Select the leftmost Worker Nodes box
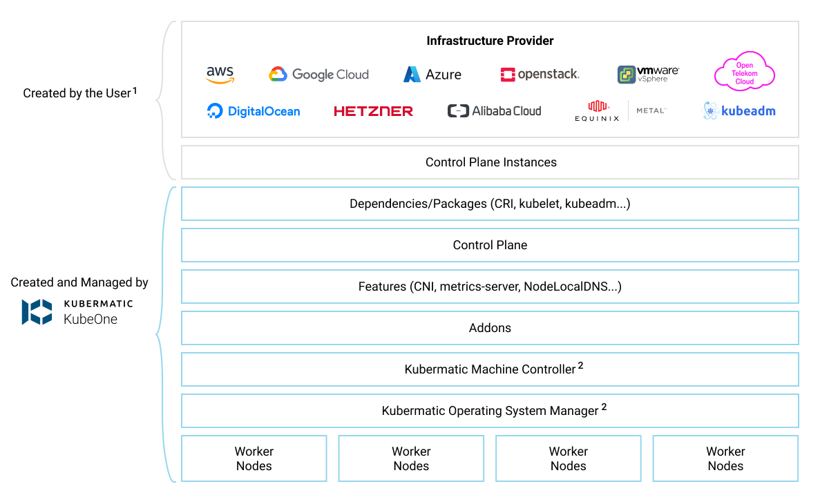 pyautogui.click(x=254, y=458)
